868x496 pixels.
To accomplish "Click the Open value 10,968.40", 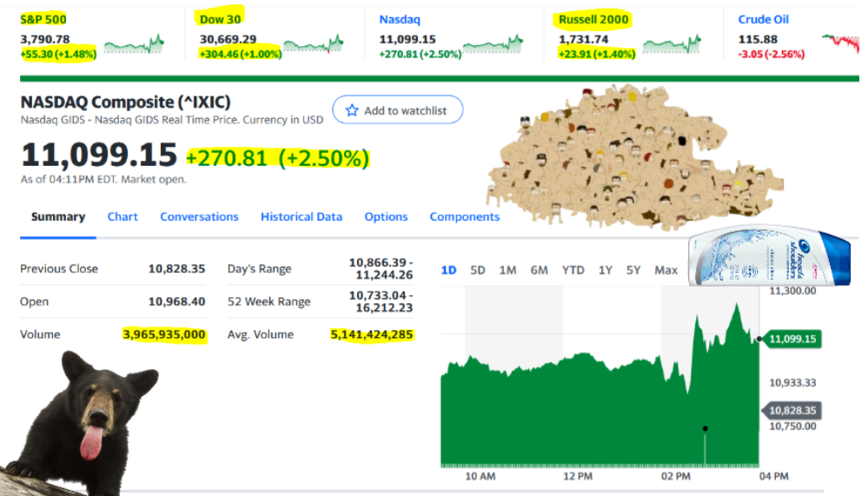I will click(x=176, y=301).
